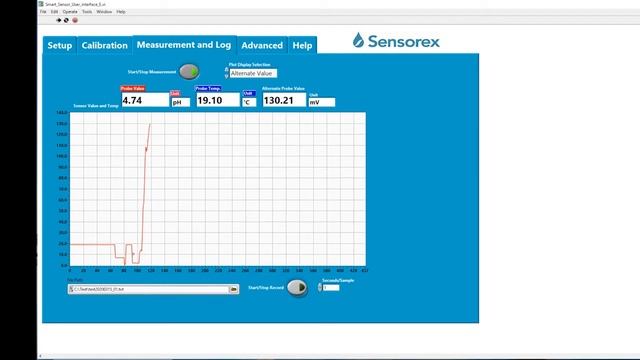Open the Edit menu

coord(54,12)
